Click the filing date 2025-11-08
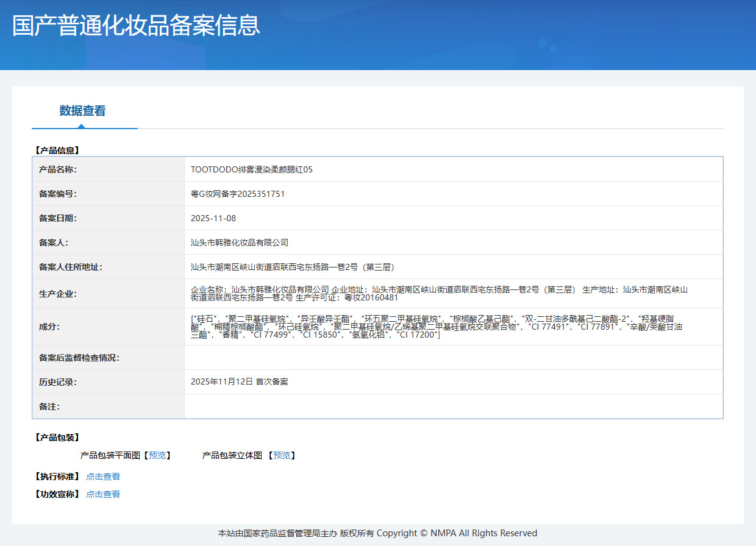This screenshot has width=756, height=546. click(213, 218)
